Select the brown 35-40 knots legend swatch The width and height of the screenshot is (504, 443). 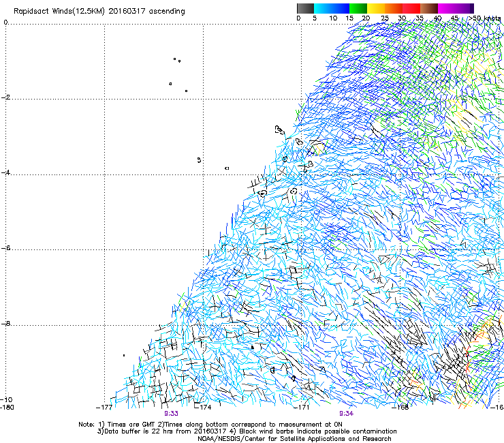tap(429, 8)
